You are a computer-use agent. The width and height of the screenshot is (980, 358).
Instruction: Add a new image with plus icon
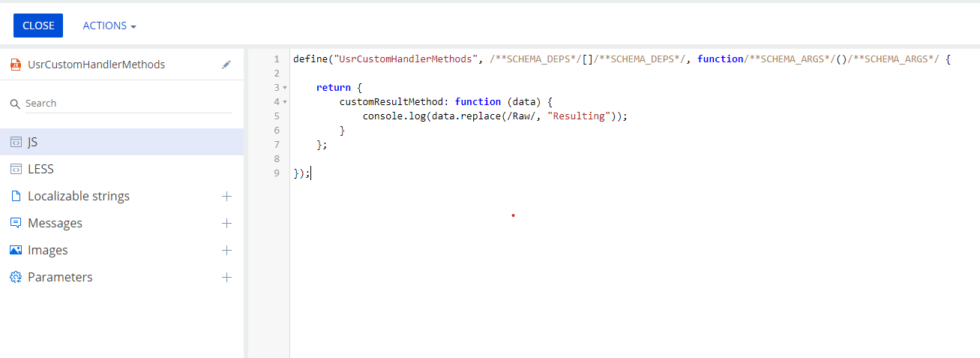pyautogui.click(x=227, y=250)
